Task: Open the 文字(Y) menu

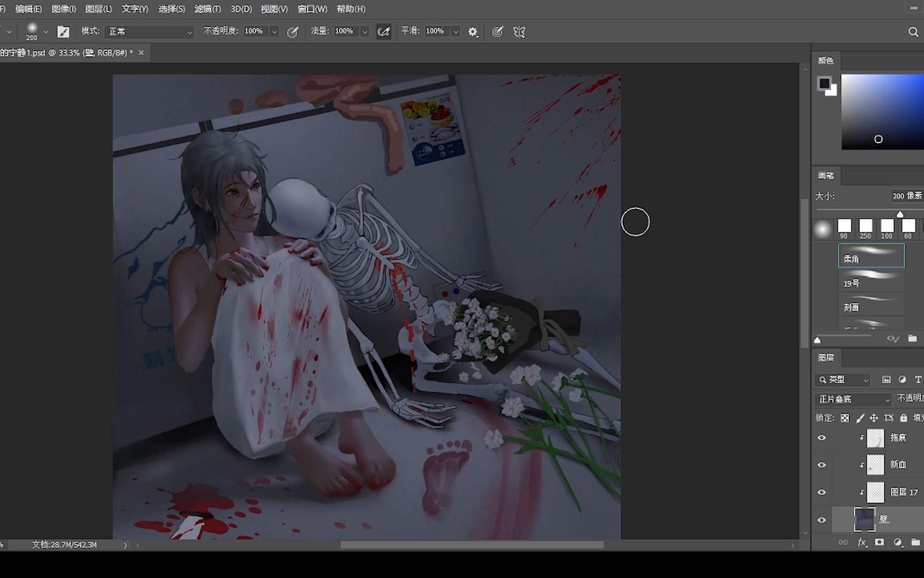Action: click(x=135, y=9)
